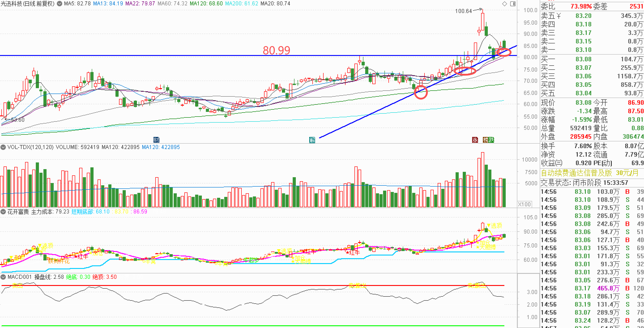Click the 涨 limit-up marker icon
644x328 pixels.
tap(475, 140)
